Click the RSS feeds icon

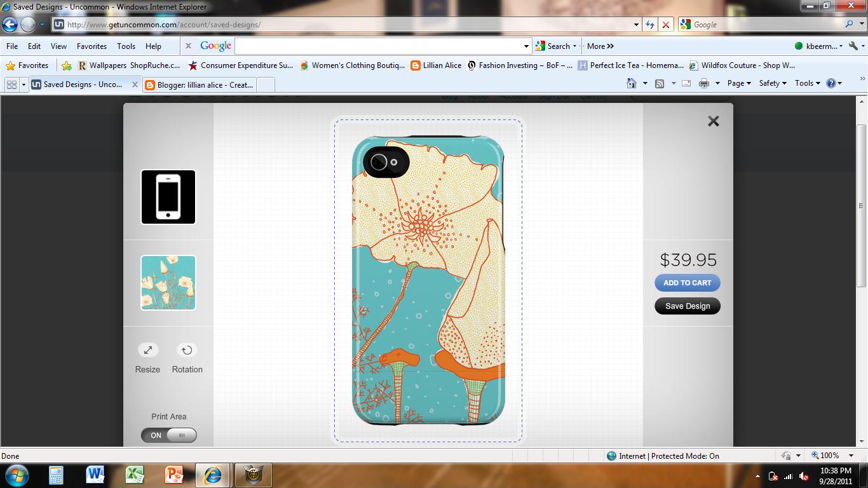[x=660, y=83]
